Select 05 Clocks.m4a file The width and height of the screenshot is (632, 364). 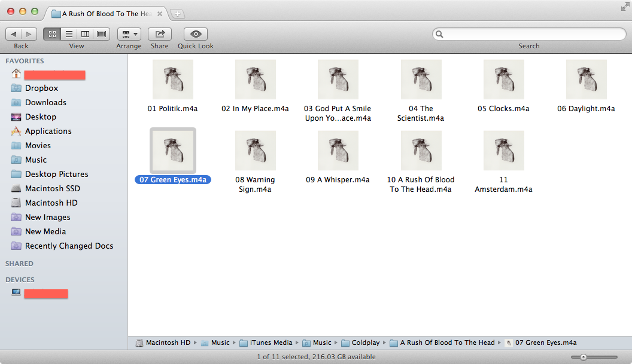(x=504, y=79)
